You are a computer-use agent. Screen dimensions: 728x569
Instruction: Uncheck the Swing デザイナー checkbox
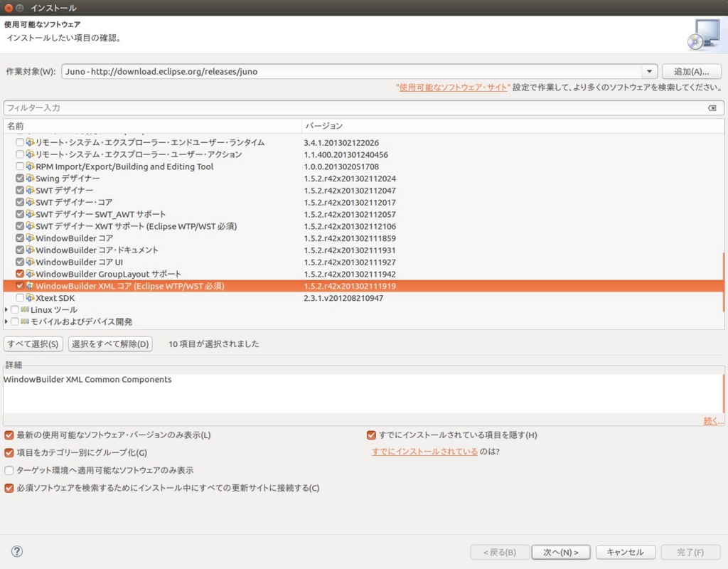(x=19, y=178)
